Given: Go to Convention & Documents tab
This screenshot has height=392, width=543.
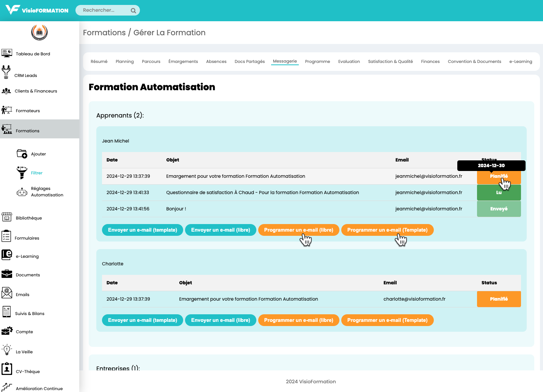Looking at the screenshot, I should pyautogui.click(x=474, y=61).
